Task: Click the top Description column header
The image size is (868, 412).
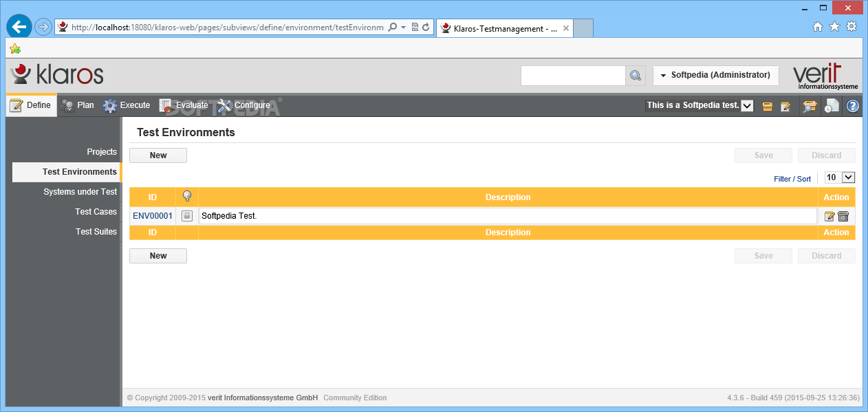Action: (x=508, y=197)
